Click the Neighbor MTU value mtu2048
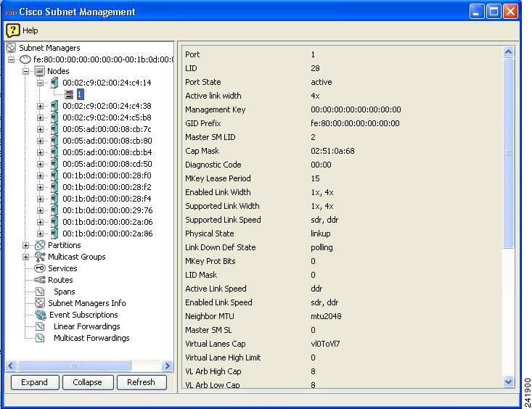The height and width of the screenshot is (409, 532). 326,316
